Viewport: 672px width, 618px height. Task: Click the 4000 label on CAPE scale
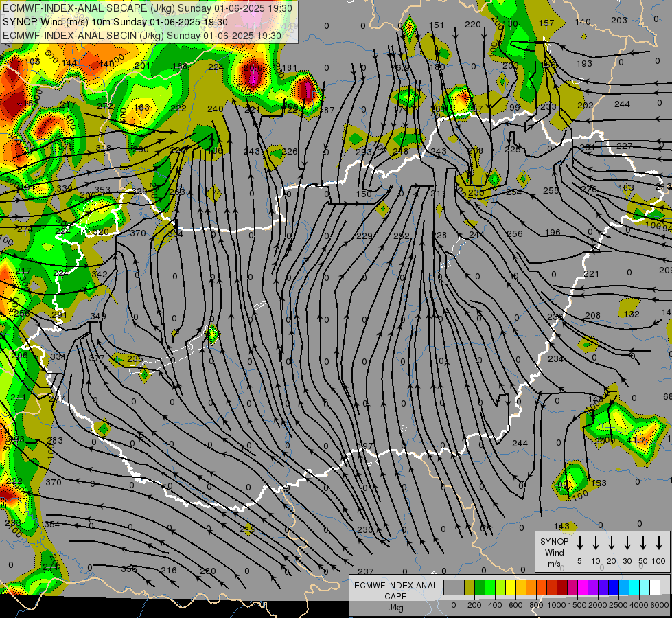click(639, 605)
